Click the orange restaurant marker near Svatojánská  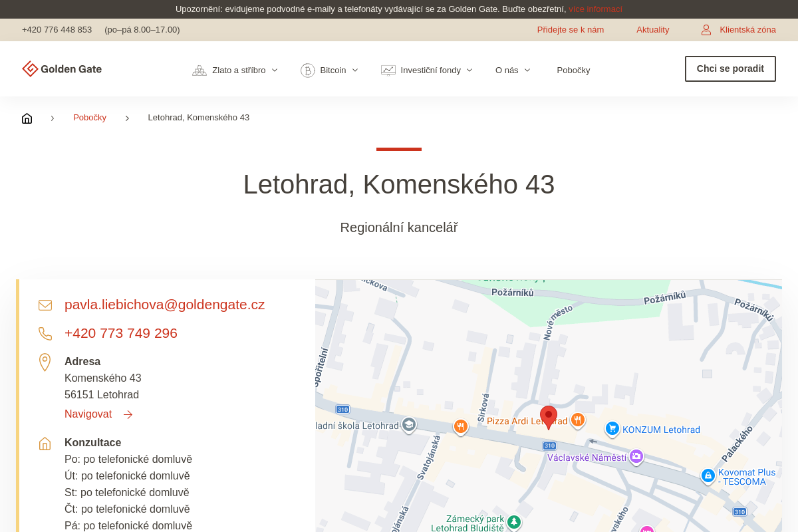click(x=461, y=426)
